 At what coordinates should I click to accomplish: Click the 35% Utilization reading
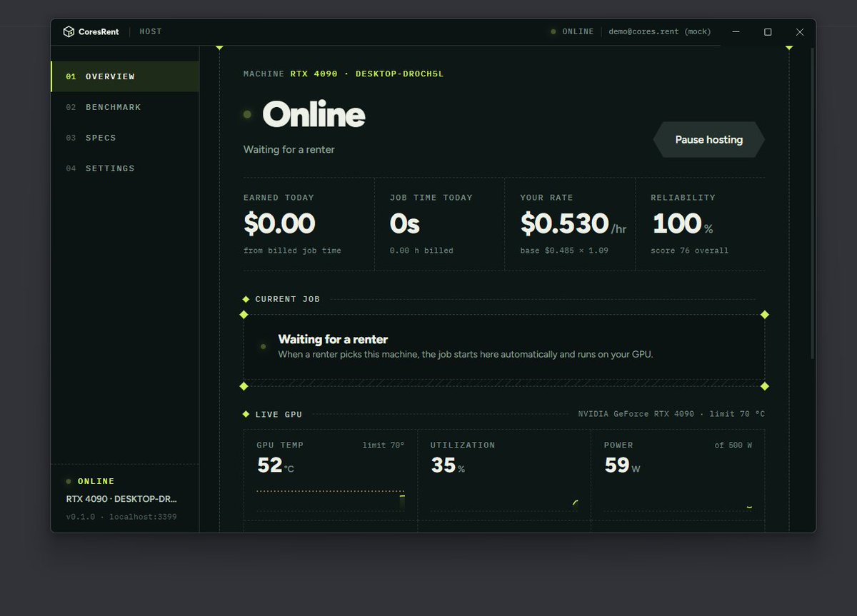coord(448,465)
